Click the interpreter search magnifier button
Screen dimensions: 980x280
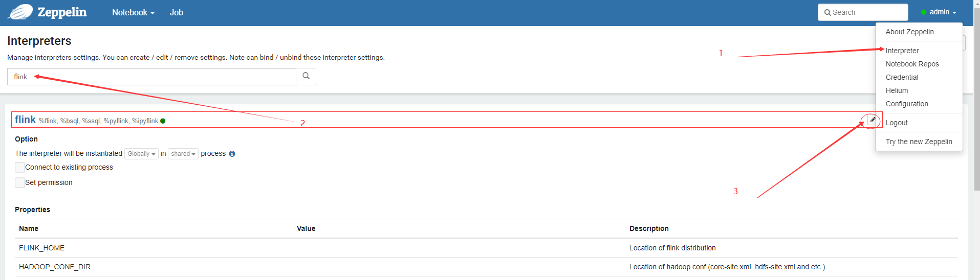coord(306,76)
